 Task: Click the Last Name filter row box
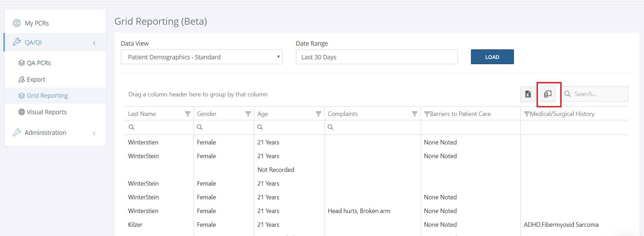(x=161, y=127)
